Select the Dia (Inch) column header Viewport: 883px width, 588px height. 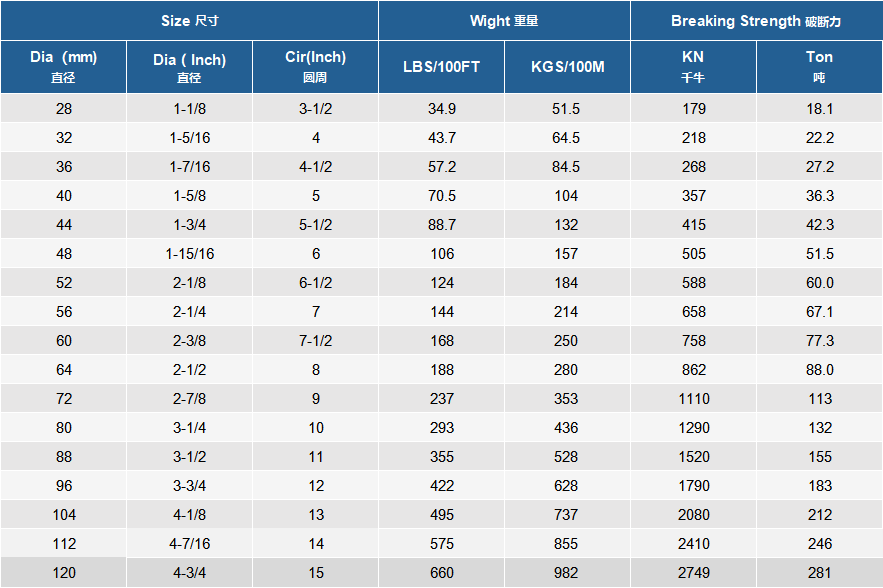189,66
